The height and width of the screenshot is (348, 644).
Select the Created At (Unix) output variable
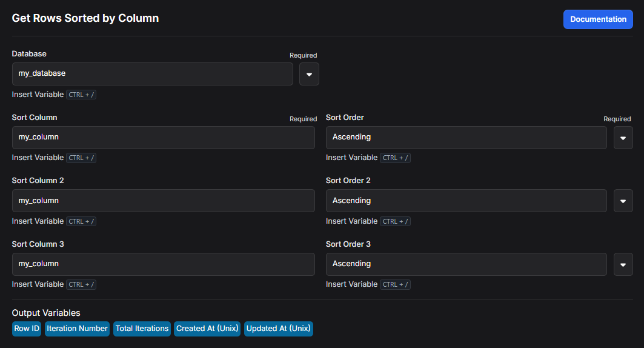click(x=207, y=329)
